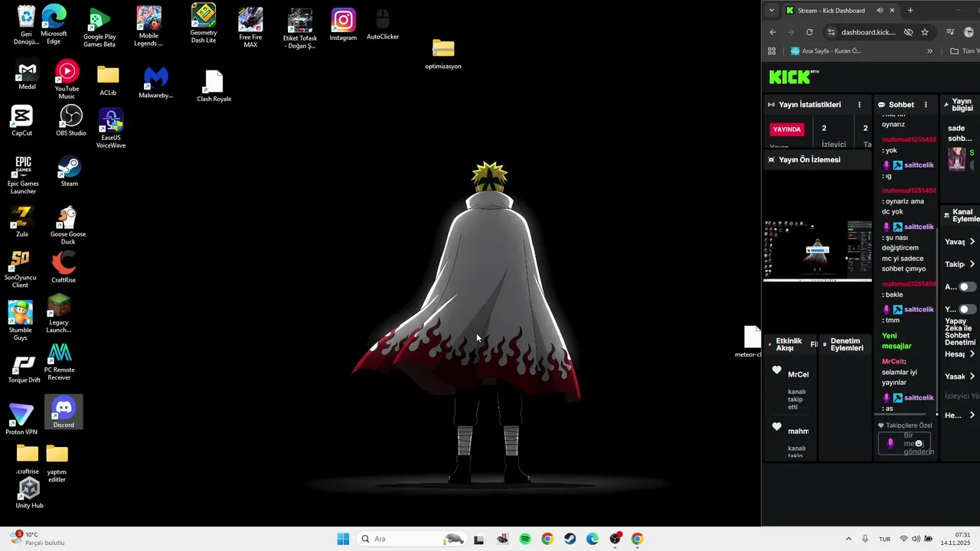Click the YAYINDA live status badge
The image size is (980, 551).
(x=787, y=129)
